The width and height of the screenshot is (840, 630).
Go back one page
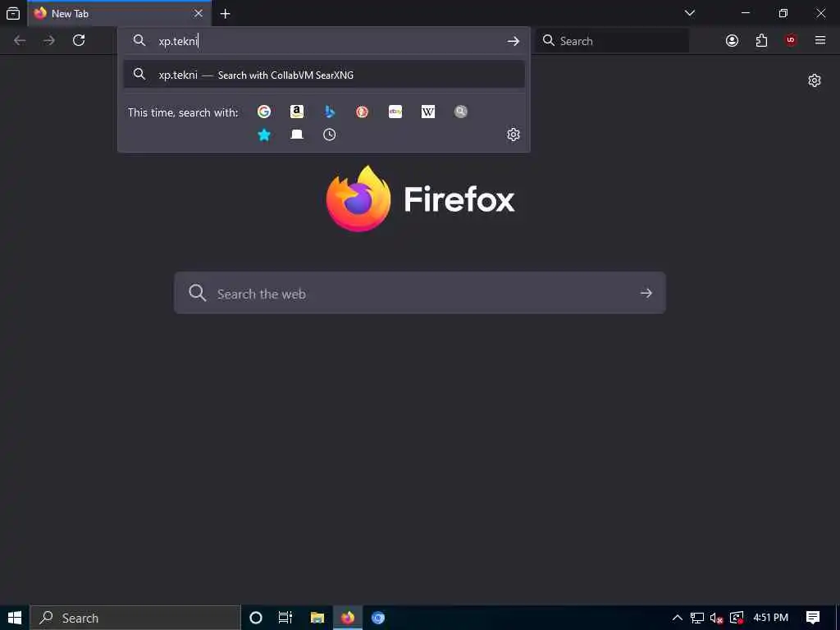coord(20,40)
